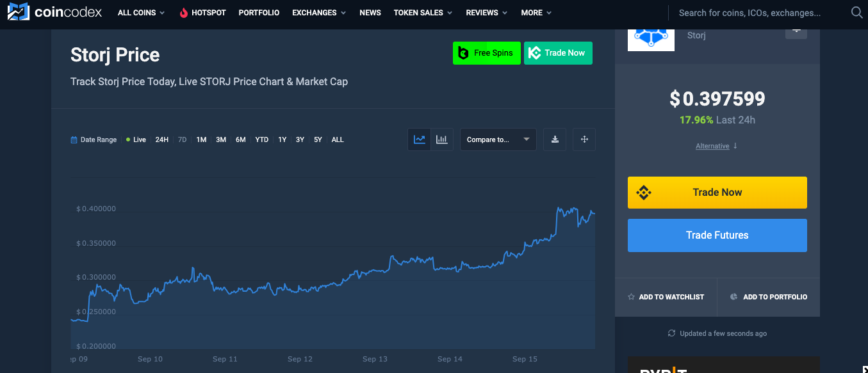Click the 17.96% change value
This screenshot has height=373, width=868.
[x=696, y=120]
